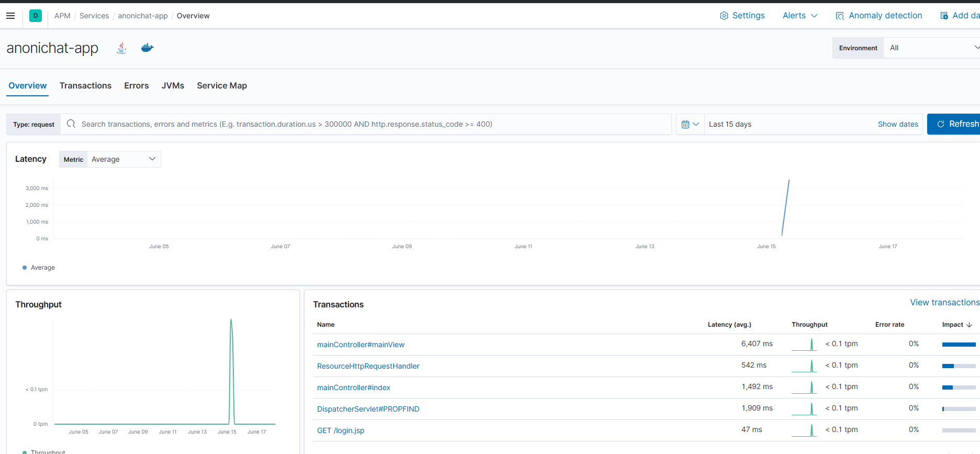
Task: Click the Latency panel title
Action: pos(31,159)
